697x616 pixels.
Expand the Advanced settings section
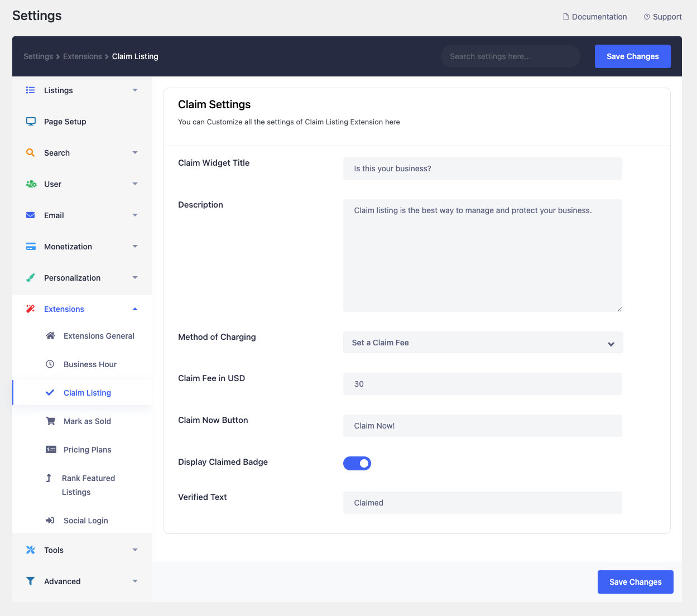pyautogui.click(x=134, y=581)
